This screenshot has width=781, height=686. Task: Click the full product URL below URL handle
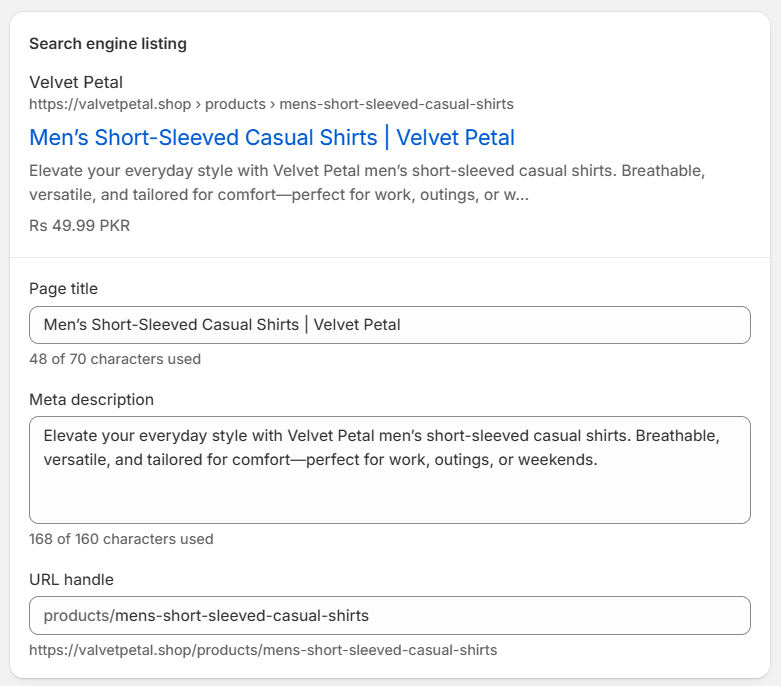[263, 650]
